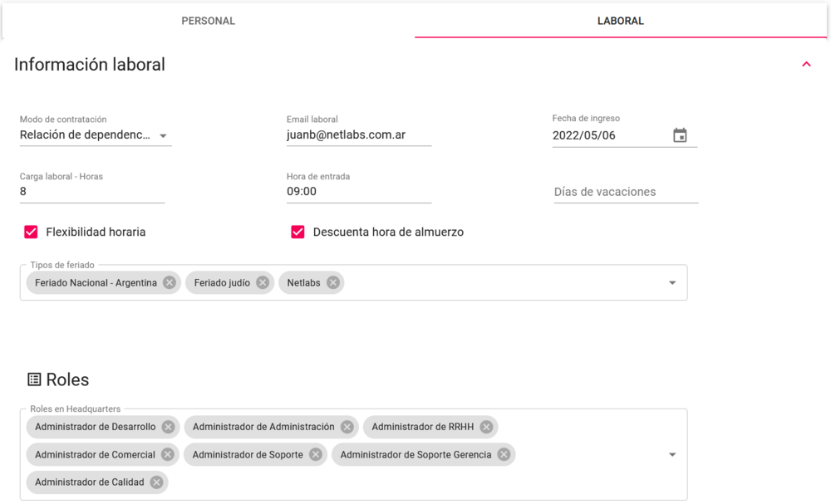The image size is (831, 504).
Task: Click the Hora de entrada field
Action: (x=358, y=192)
